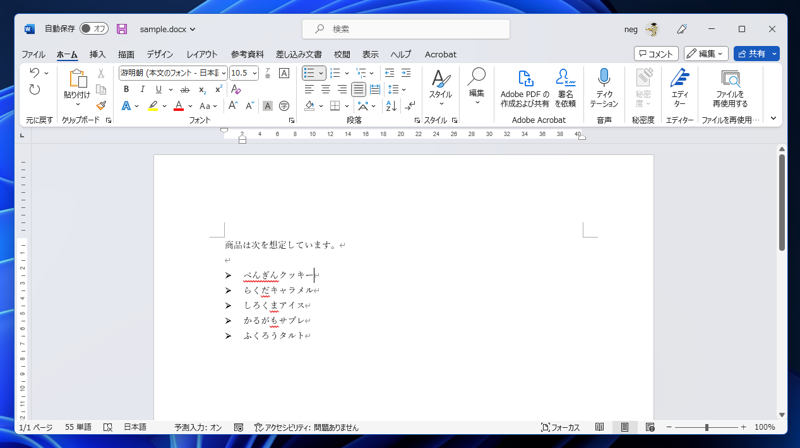
Task: Click the zoom slider handle
Action: coord(707,427)
